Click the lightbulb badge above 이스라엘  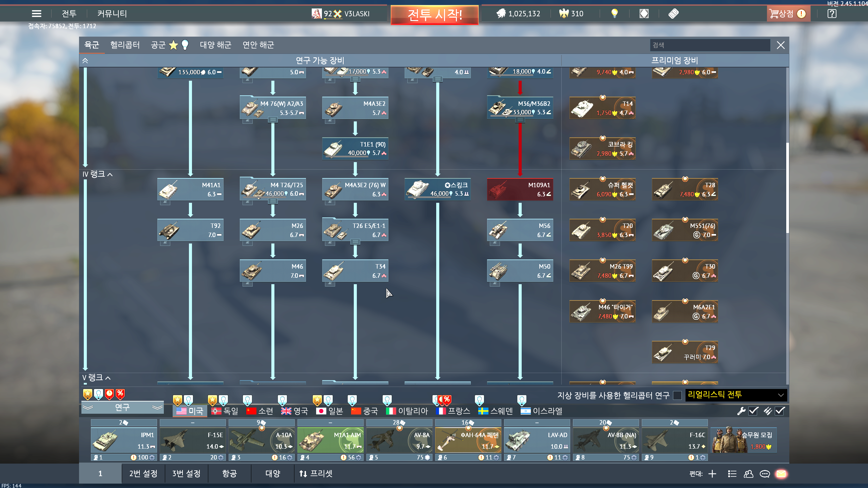coord(522,400)
